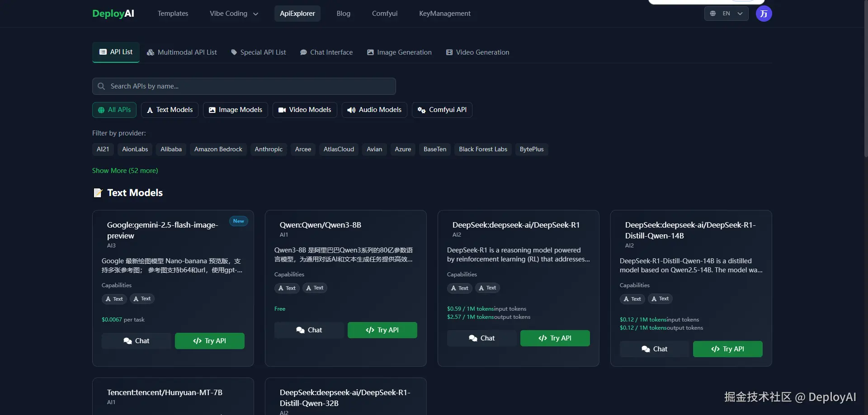Viewport: 868px width, 415px height.
Task: Open DeepSeek-R1-Distill-Qwen-32B model title
Action: coord(345,398)
